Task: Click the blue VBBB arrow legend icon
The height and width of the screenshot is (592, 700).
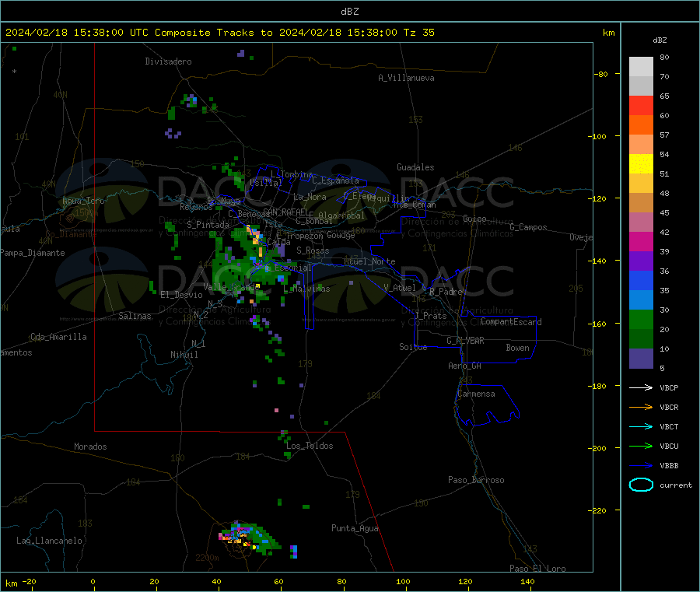Action: click(x=641, y=466)
